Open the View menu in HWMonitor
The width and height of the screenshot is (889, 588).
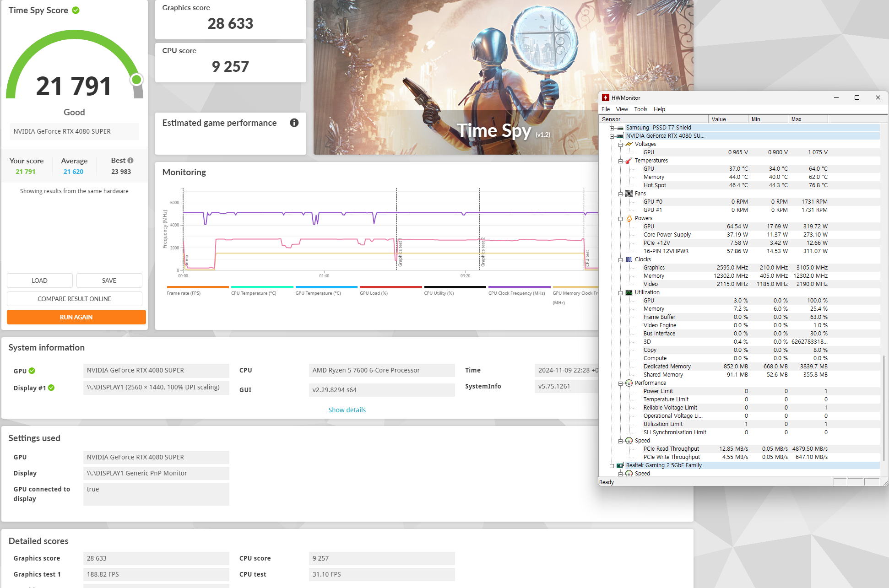[x=622, y=109]
